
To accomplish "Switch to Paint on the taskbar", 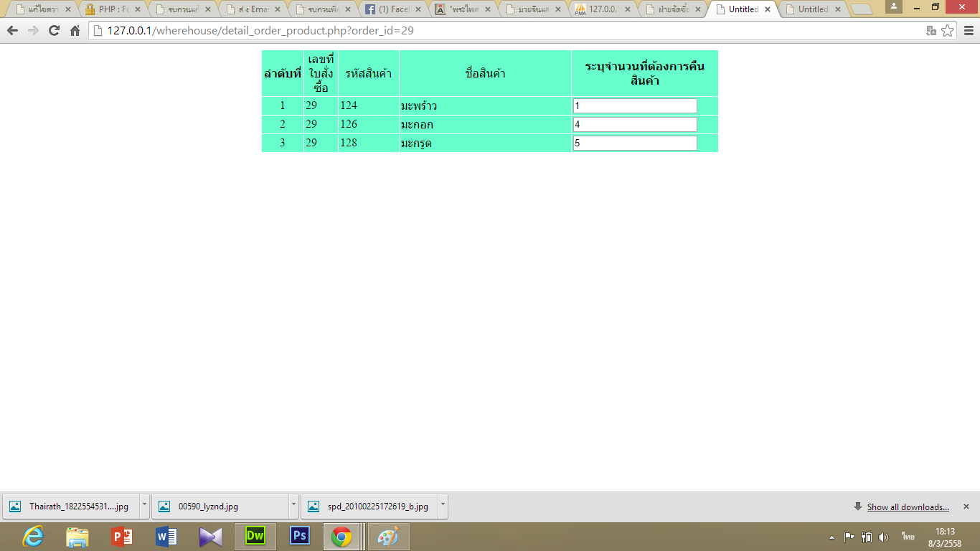I will [388, 536].
